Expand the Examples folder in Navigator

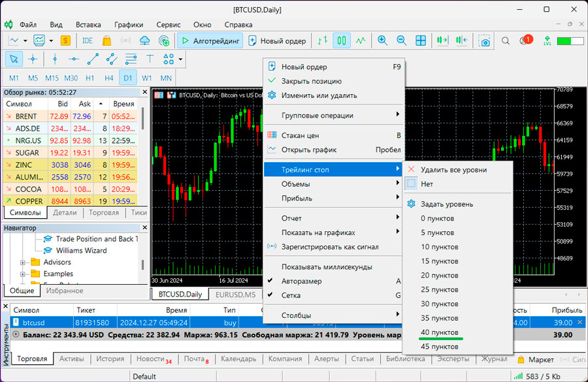tap(22, 274)
